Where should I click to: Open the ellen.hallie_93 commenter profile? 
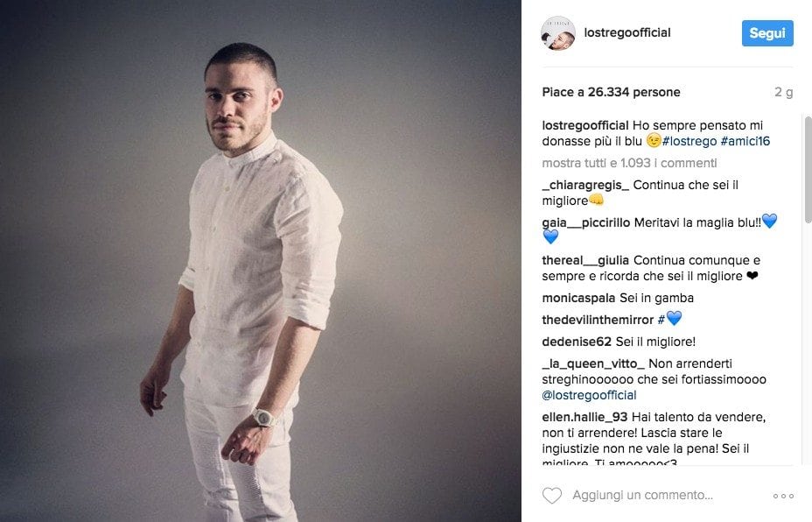(x=584, y=417)
